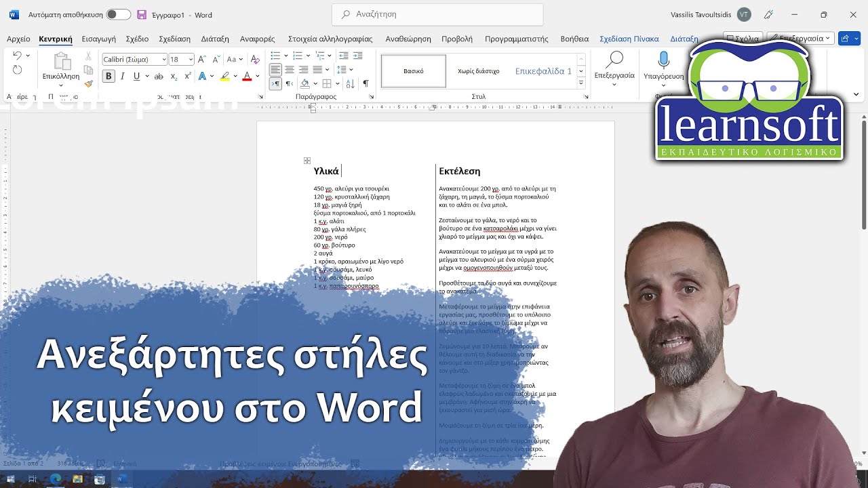Screen dimensions: 868x488
Task: Expand the highlight color dropdown arrow
Action: 235,77
